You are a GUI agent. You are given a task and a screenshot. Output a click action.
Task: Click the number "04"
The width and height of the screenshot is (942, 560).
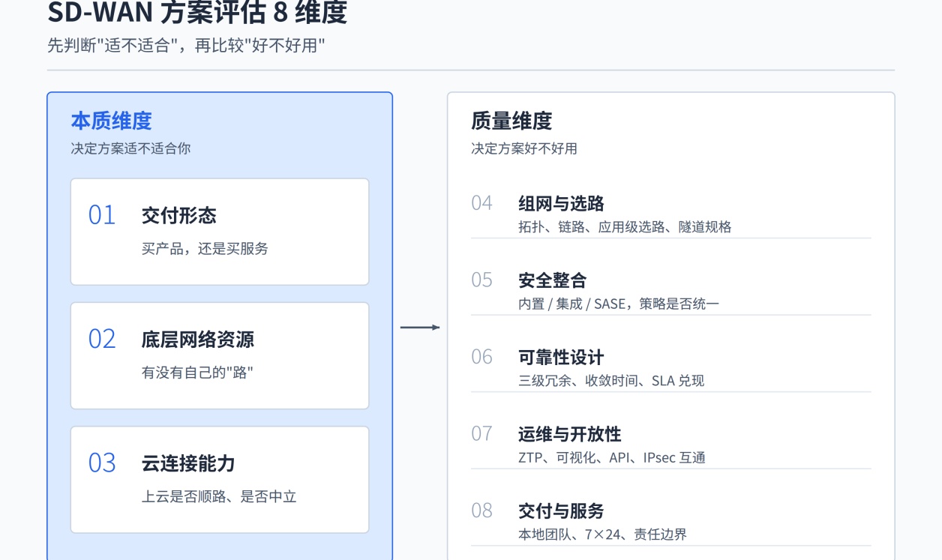(x=481, y=202)
